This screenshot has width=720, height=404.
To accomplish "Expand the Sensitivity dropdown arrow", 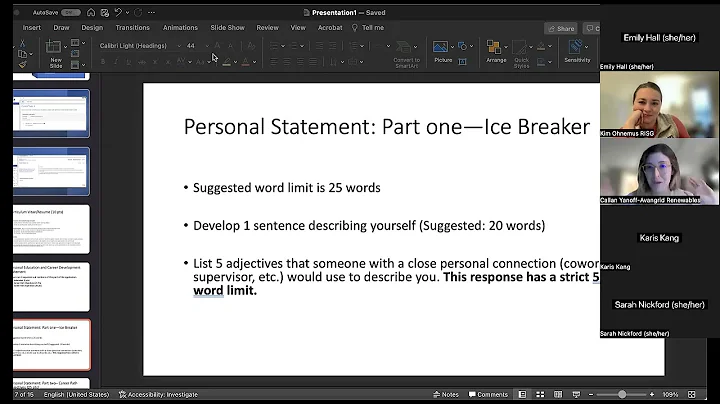I will coord(586,47).
